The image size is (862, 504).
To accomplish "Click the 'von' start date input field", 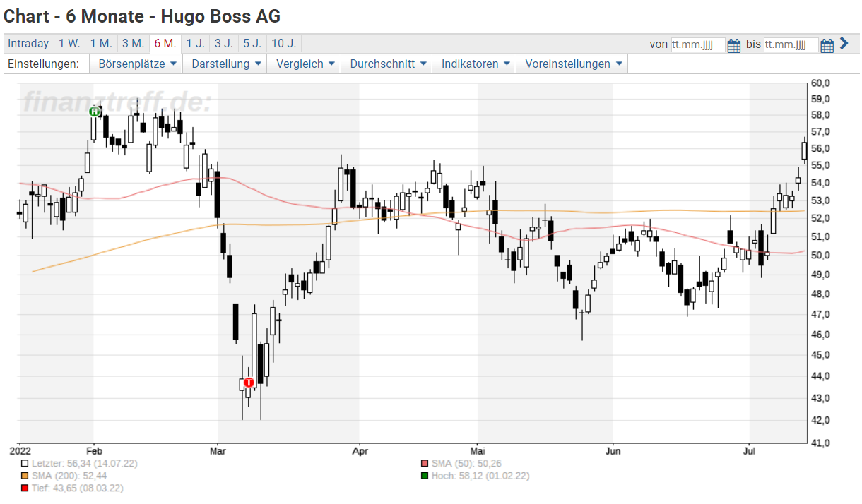I will click(x=698, y=44).
